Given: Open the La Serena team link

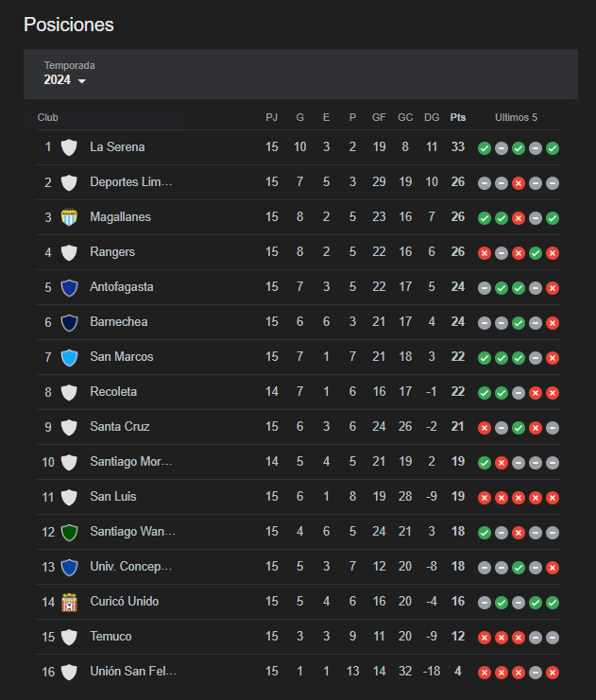Looking at the screenshot, I should pyautogui.click(x=117, y=146).
